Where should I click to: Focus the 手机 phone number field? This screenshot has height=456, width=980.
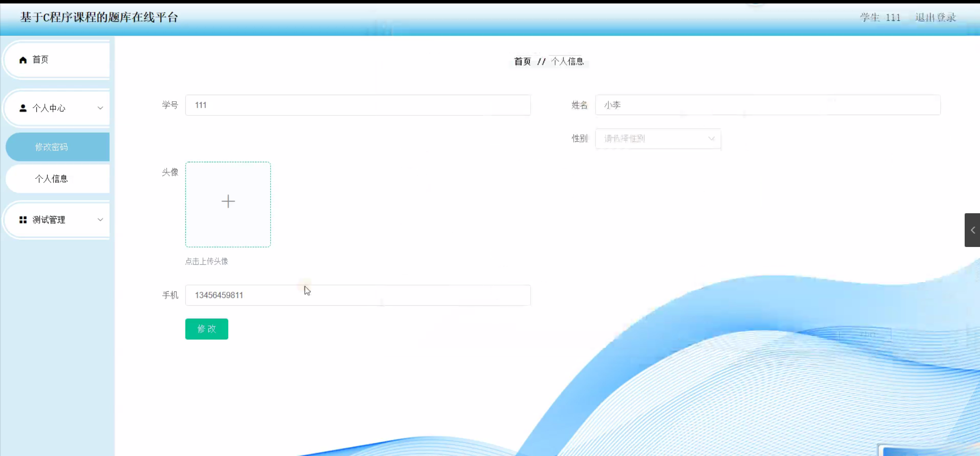[358, 295]
